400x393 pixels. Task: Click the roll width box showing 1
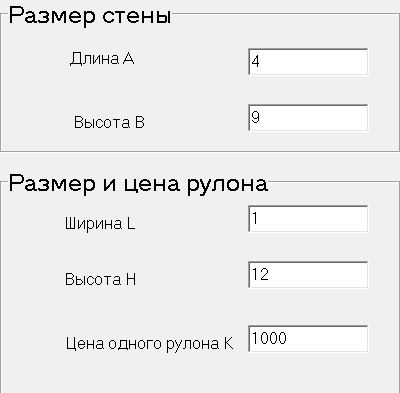pos(308,219)
